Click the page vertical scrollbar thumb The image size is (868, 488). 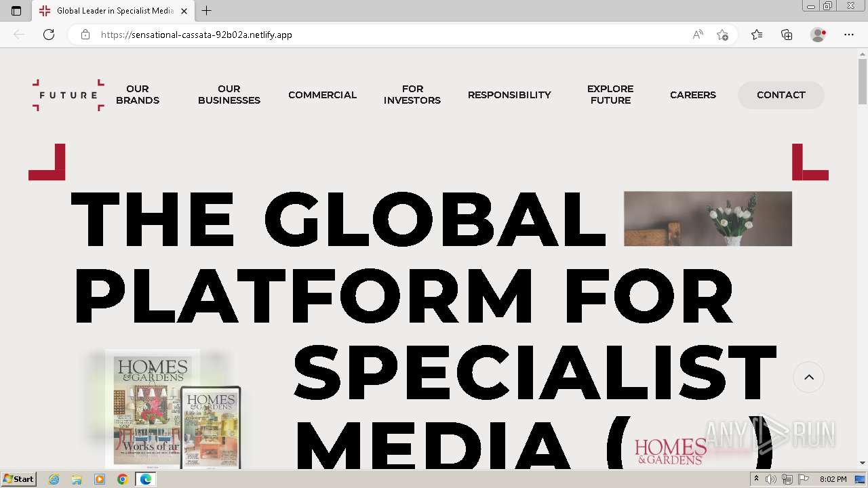tap(863, 81)
